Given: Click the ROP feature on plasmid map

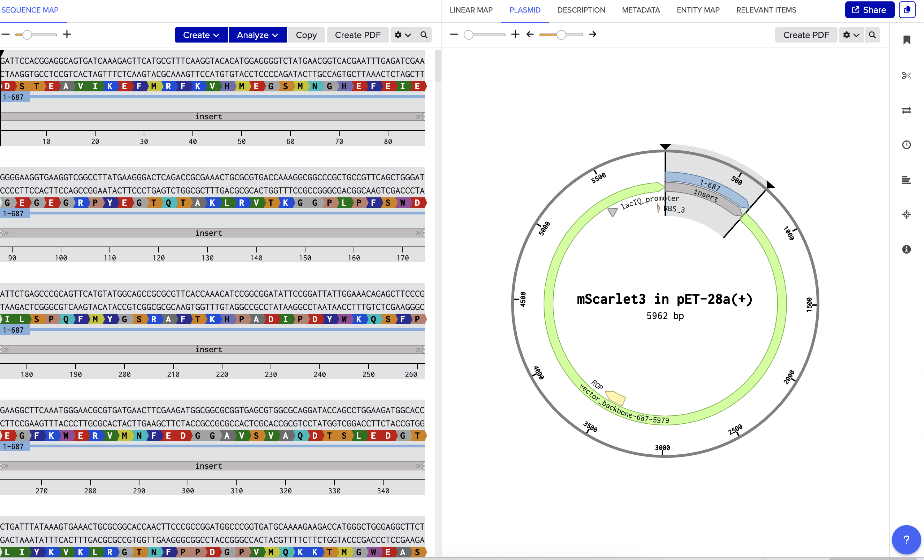Looking at the screenshot, I should coord(615,398).
